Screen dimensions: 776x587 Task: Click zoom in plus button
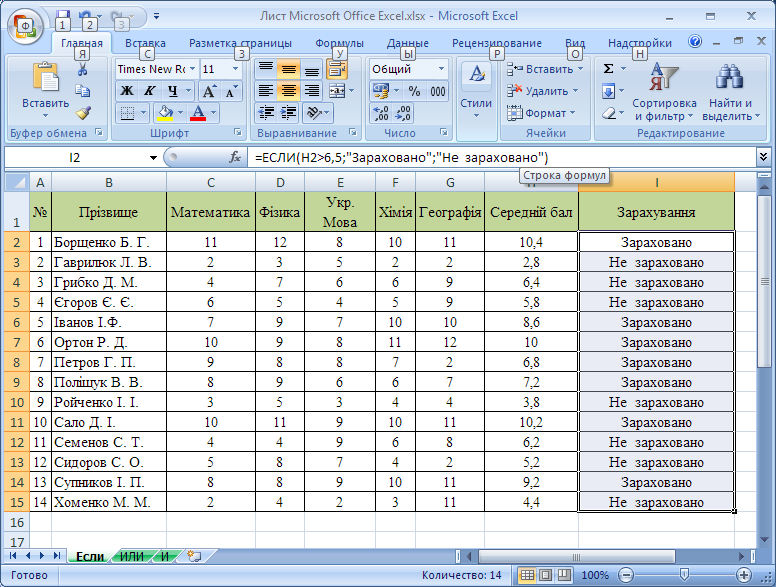click(x=743, y=575)
